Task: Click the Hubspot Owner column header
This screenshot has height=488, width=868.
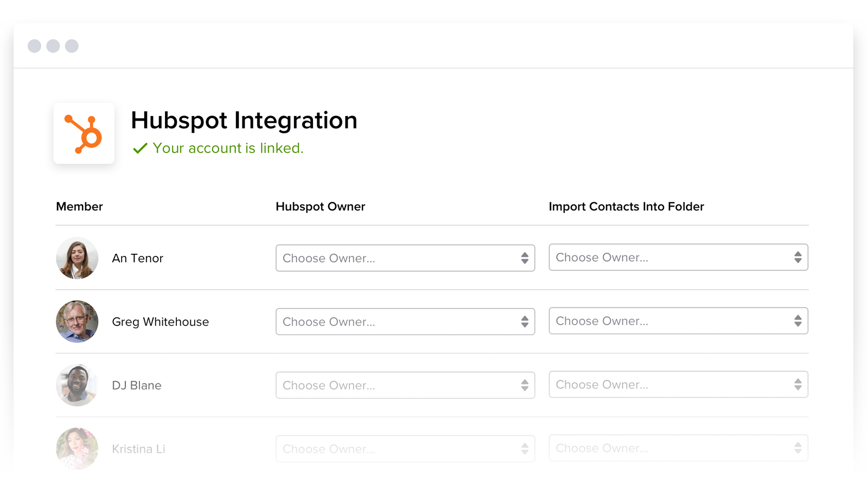Action: 320,207
